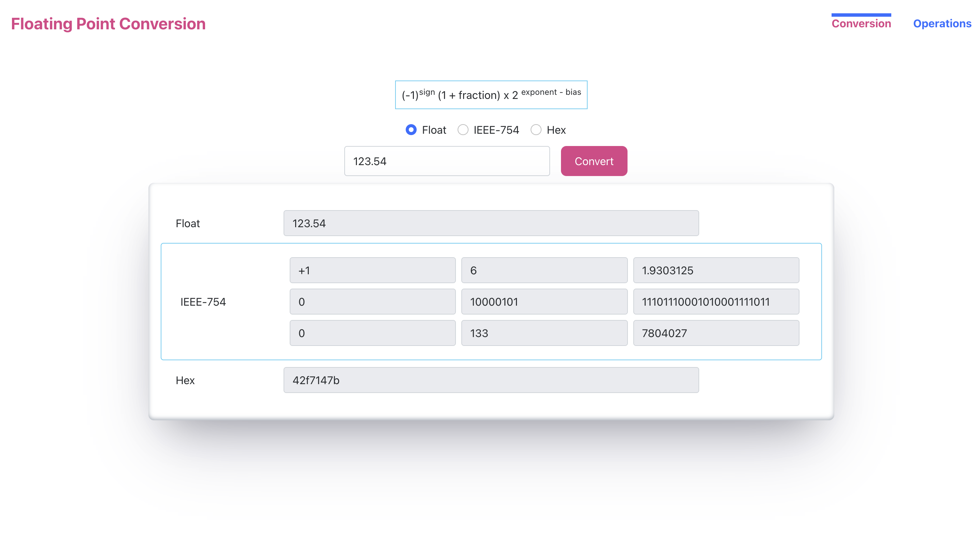Select the Hex input format radio button
This screenshot has height=539, width=980.
click(x=536, y=130)
